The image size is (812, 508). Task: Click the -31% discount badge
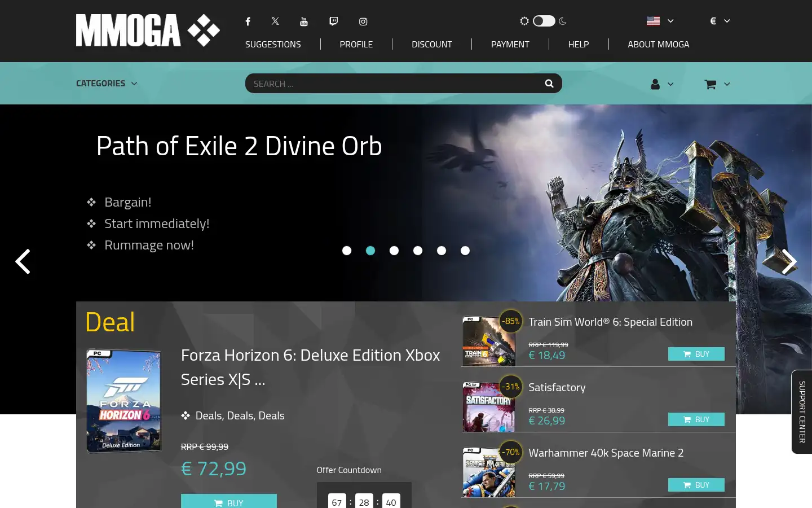click(x=511, y=386)
